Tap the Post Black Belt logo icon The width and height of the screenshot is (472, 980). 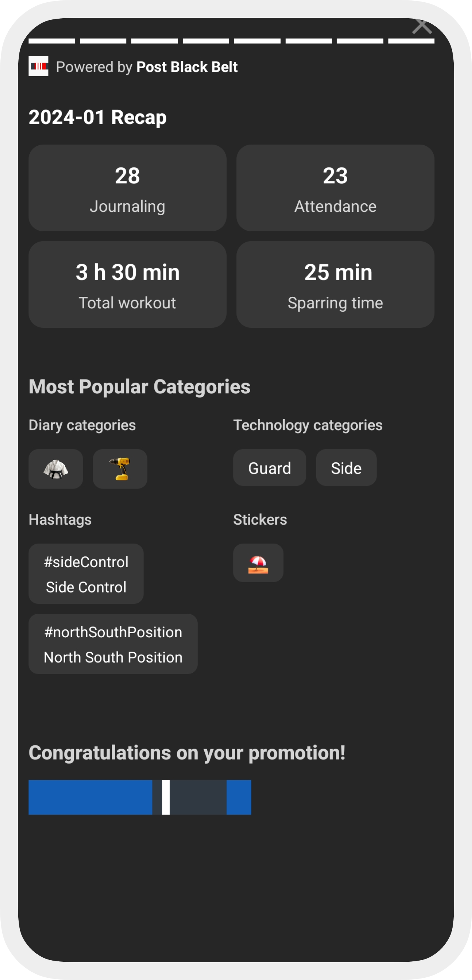pyautogui.click(x=38, y=66)
